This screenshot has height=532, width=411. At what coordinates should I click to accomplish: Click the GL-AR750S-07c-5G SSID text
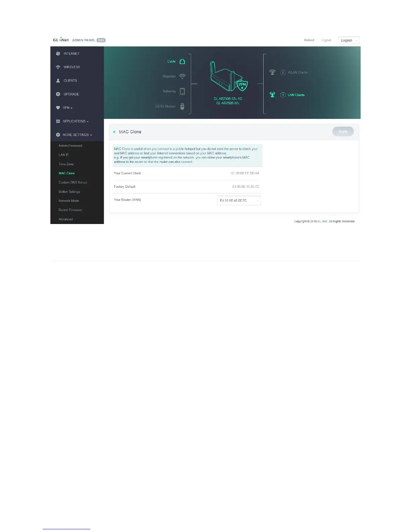pyautogui.click(x=228, y=99)
